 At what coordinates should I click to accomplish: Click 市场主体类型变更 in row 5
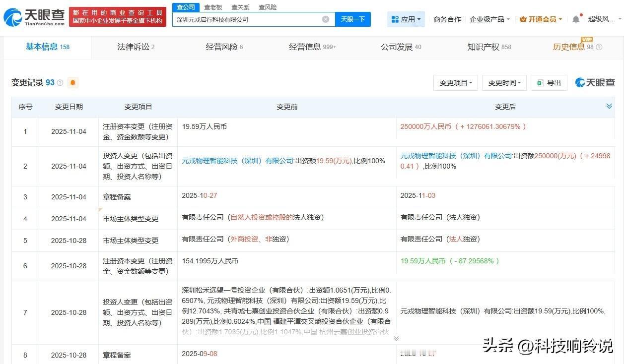[131, 241]
